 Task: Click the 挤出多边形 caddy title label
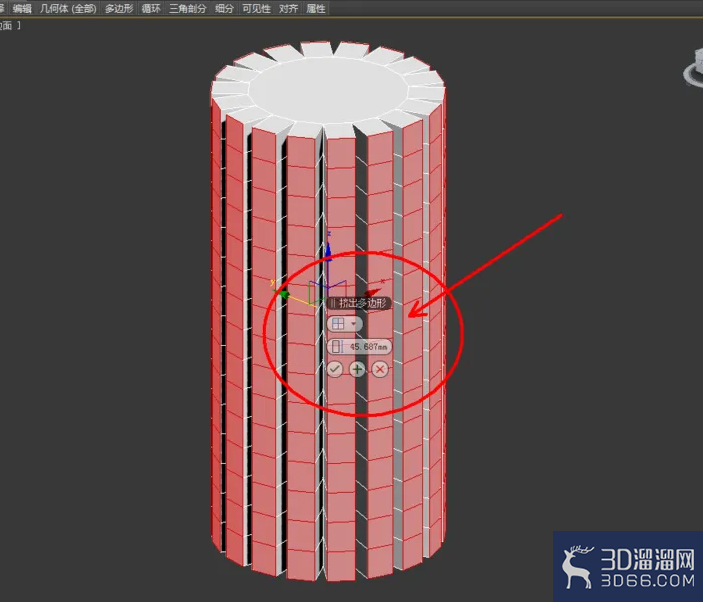[360, 303]
